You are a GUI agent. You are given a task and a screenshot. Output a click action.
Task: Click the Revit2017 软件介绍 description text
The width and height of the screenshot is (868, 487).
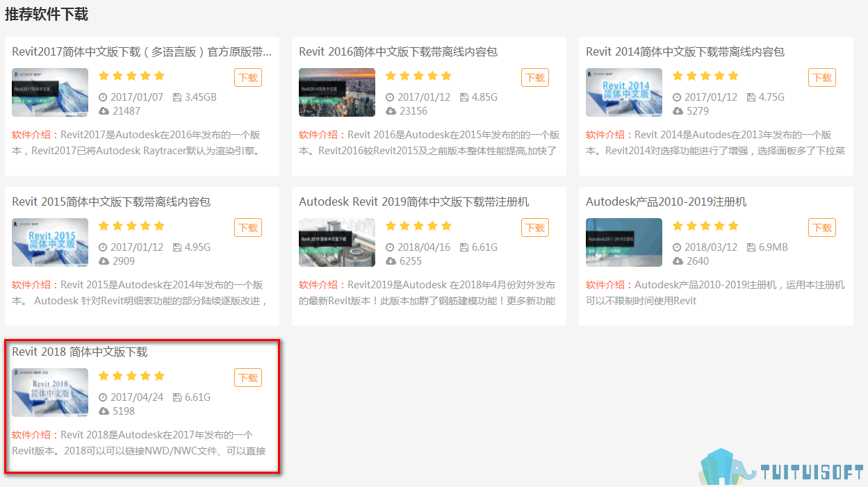coord(138,142)
